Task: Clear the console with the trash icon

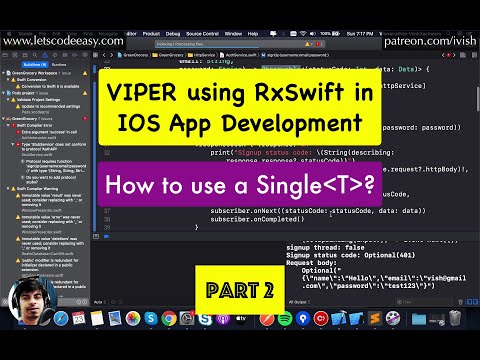Action: click(x=460, y=302)
